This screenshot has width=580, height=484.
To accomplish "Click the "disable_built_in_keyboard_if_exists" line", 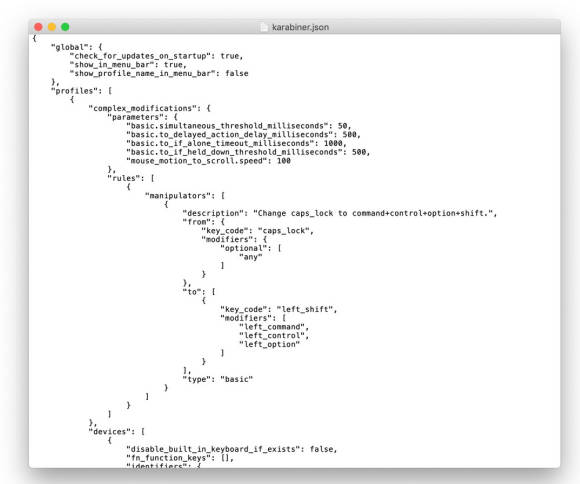I will (231, 449).
